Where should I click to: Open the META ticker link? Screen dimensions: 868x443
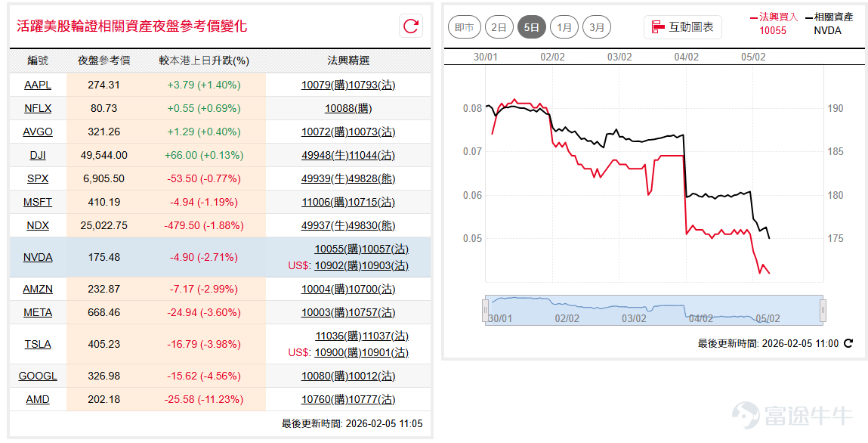pyautogui.click(x=38, y=312)
